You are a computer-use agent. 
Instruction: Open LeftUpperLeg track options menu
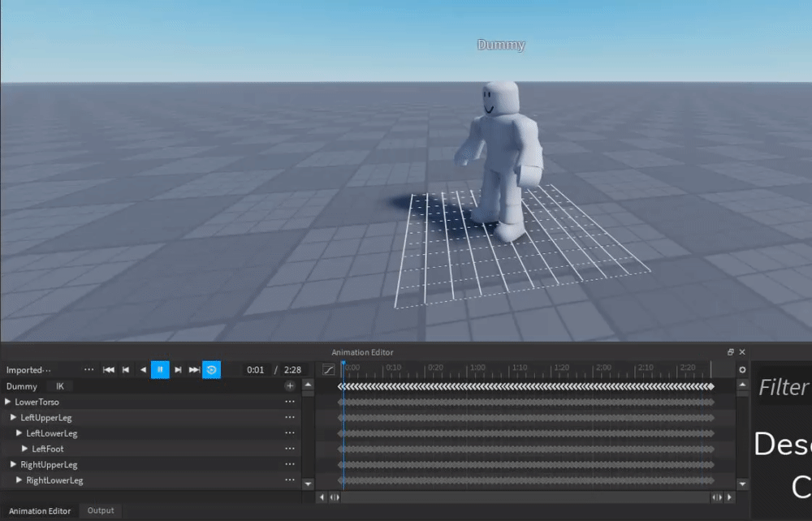(x=290, y=417)
